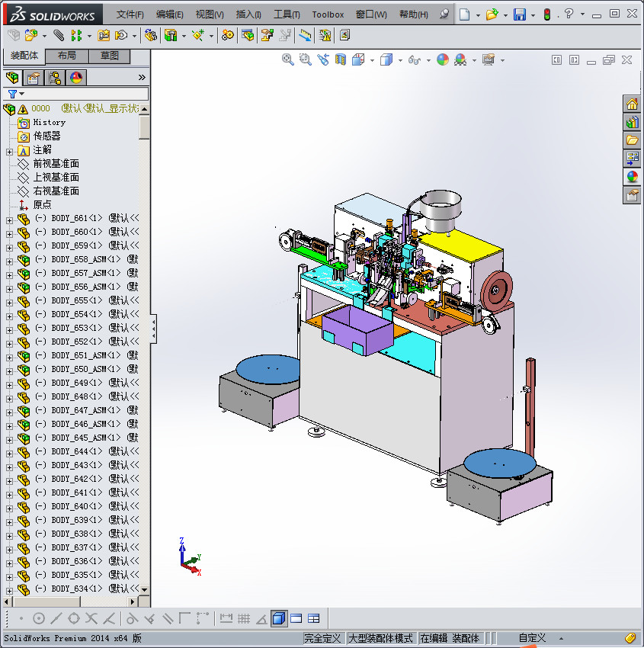
Task: Open the Toolbox menu
Action: (x=328, y=14)
